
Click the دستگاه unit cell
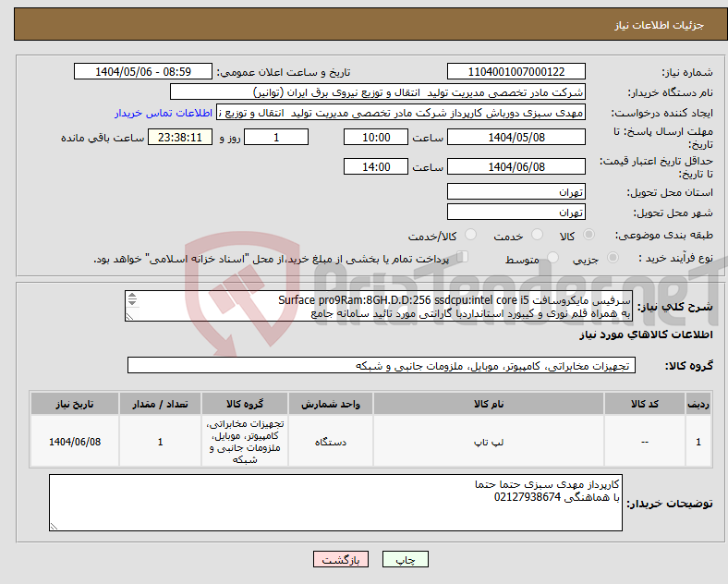pyautogui.click(x=331, y=442)
